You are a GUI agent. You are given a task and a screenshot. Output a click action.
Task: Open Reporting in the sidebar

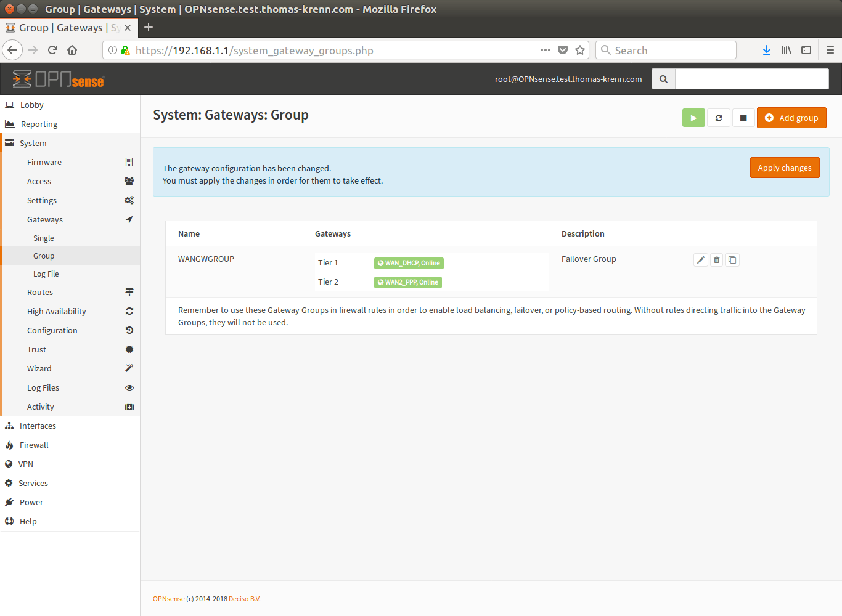click(70, 124)
